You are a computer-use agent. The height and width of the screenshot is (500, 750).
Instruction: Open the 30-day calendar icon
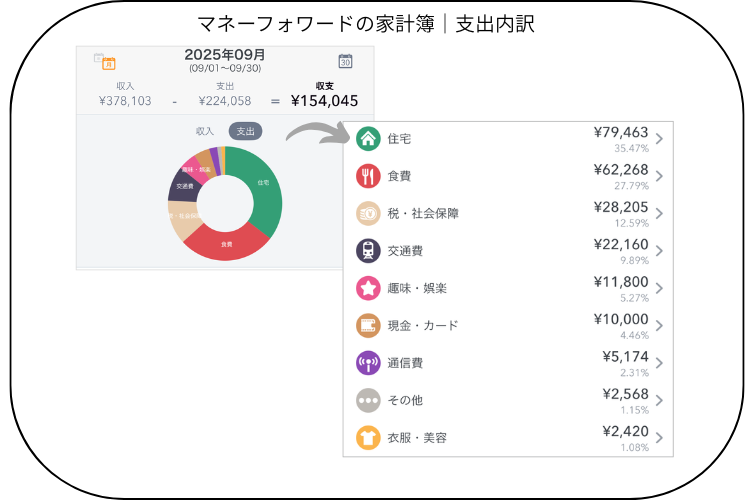(x=345, y=60)
